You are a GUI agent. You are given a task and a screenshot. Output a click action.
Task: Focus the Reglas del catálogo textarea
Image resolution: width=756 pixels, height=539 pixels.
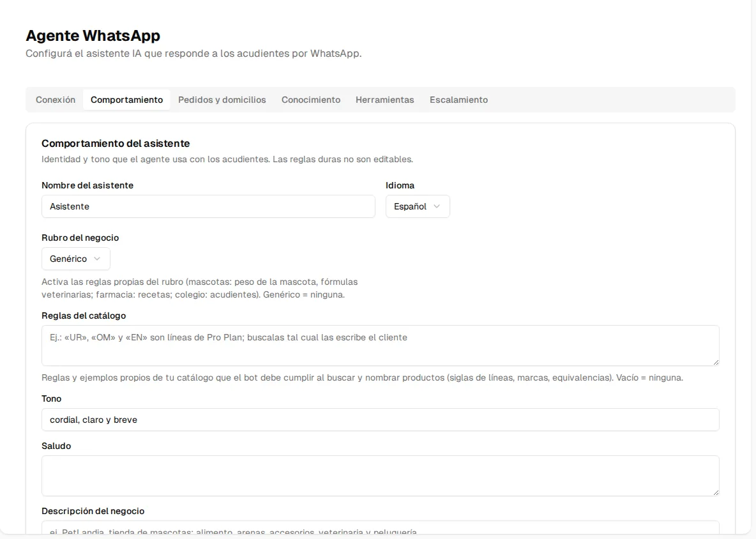(381, 345)
